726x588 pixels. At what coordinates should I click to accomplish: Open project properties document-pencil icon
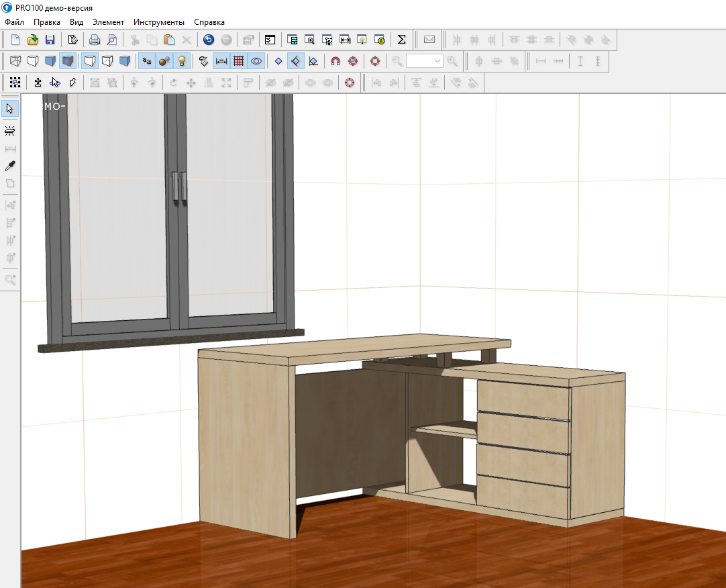pos(72,40)
